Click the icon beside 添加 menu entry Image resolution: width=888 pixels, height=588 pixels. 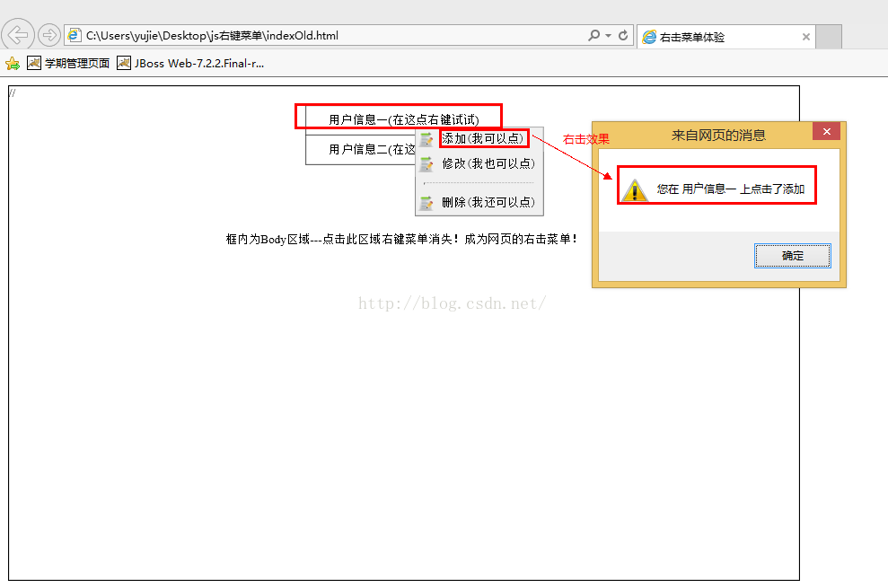pyautogui.click(x=426, y=139)
